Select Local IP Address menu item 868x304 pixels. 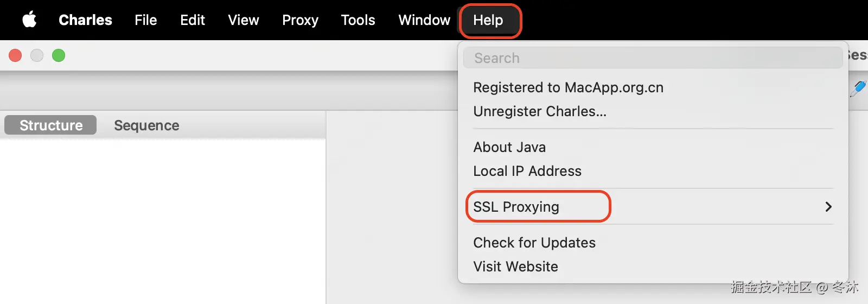click(x=527, y=171)
